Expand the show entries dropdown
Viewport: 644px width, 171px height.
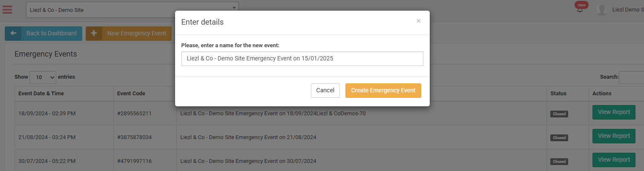[x=43, y=77]
